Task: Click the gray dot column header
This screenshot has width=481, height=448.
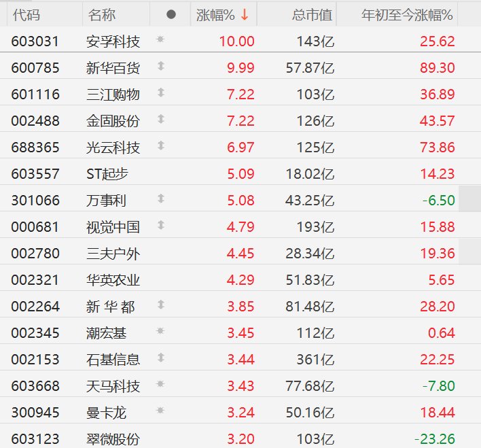Action: (x=171, y=14)
